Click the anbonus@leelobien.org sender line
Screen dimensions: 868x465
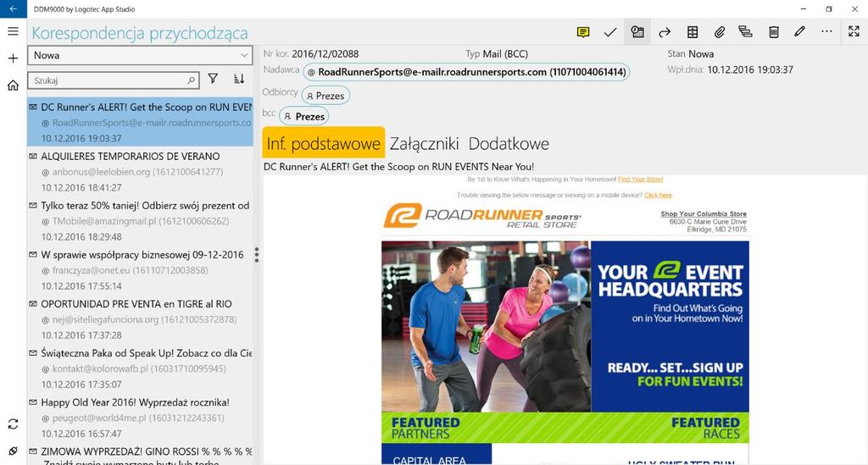(x=132, y=172)
